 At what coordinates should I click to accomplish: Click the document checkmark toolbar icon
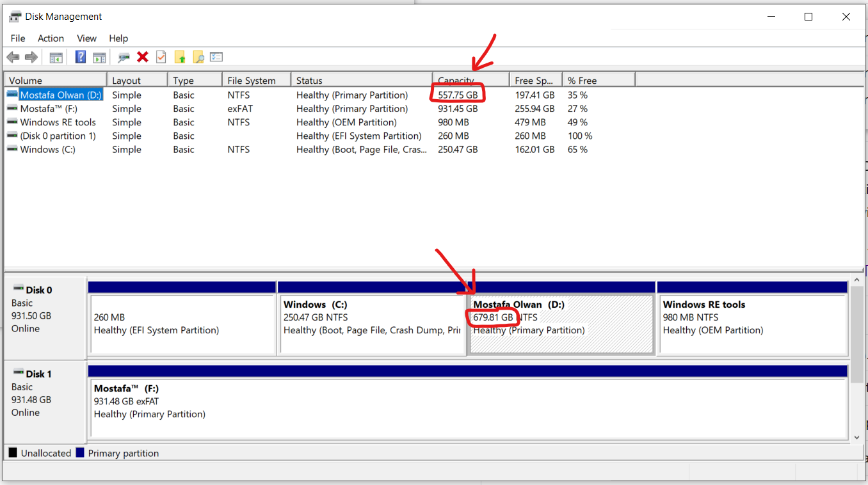(x=161, y=57)
